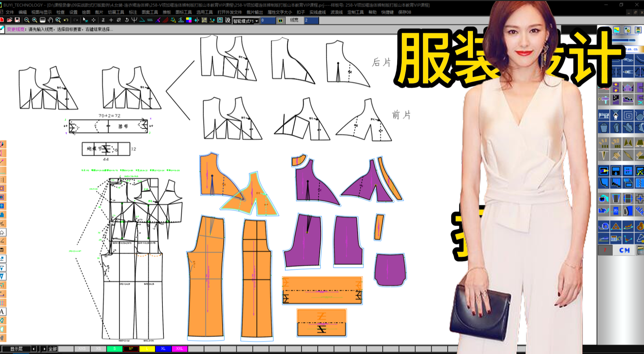Click the open file folder icon
This screenshot has width=644, height=354.
(10, 20)
